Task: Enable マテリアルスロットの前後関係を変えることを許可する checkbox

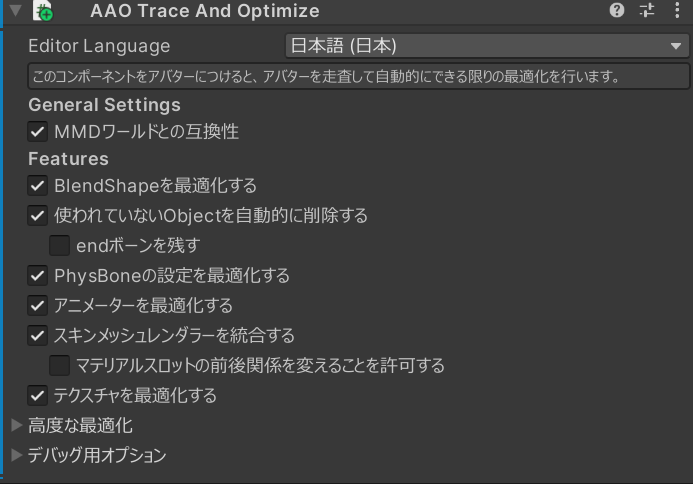Action: [59, 365]
